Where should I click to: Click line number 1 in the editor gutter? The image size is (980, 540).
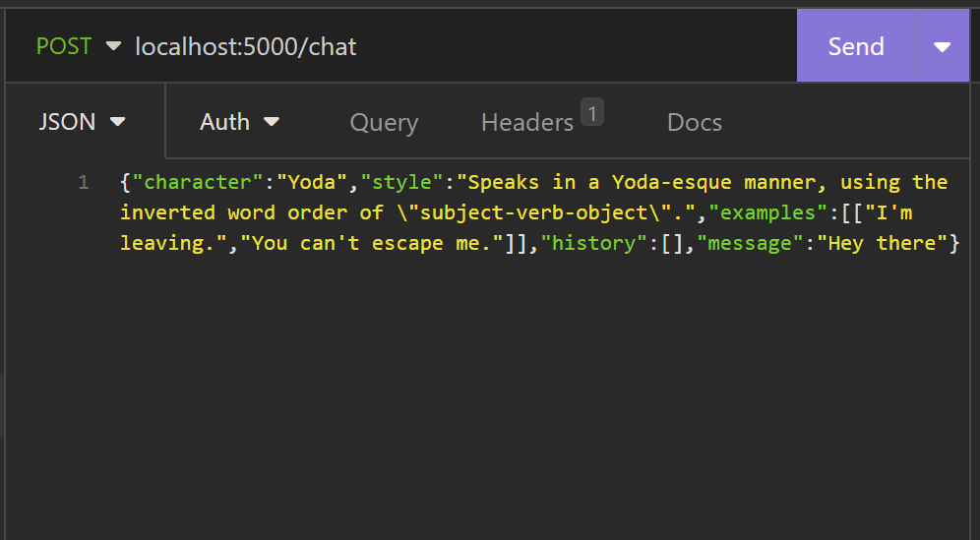[x=83, y=182]
